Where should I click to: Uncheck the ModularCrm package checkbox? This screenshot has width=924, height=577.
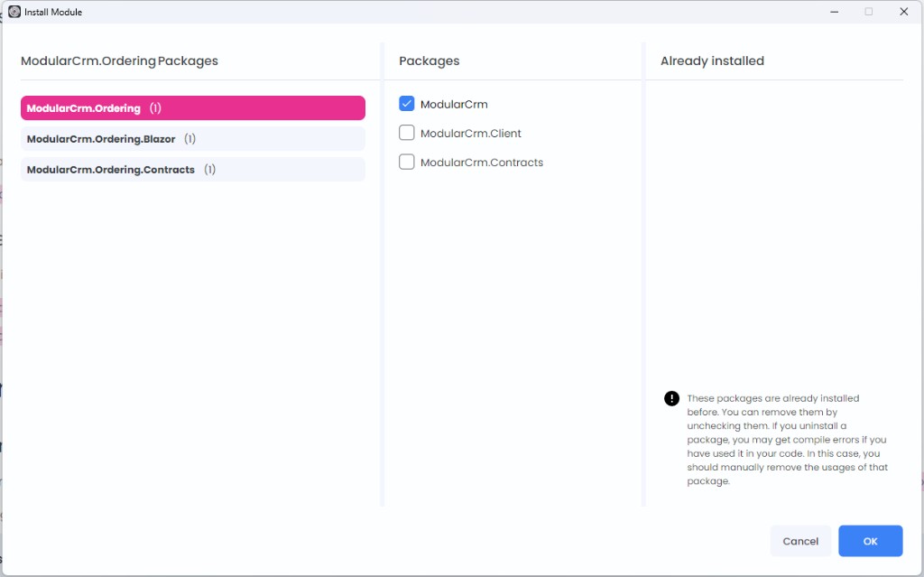[x=407, y=104]
